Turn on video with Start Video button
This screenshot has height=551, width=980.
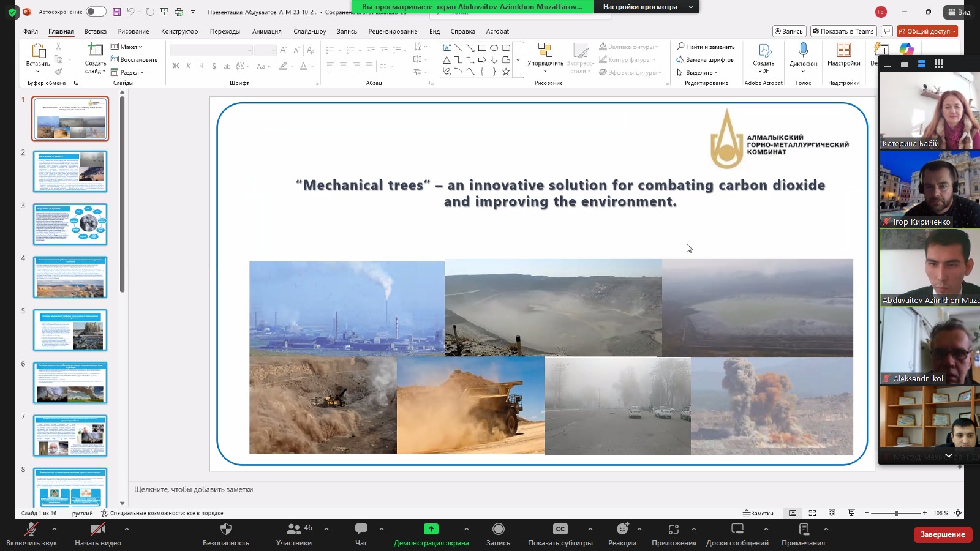pyautogui.click(x=97, y=530)
